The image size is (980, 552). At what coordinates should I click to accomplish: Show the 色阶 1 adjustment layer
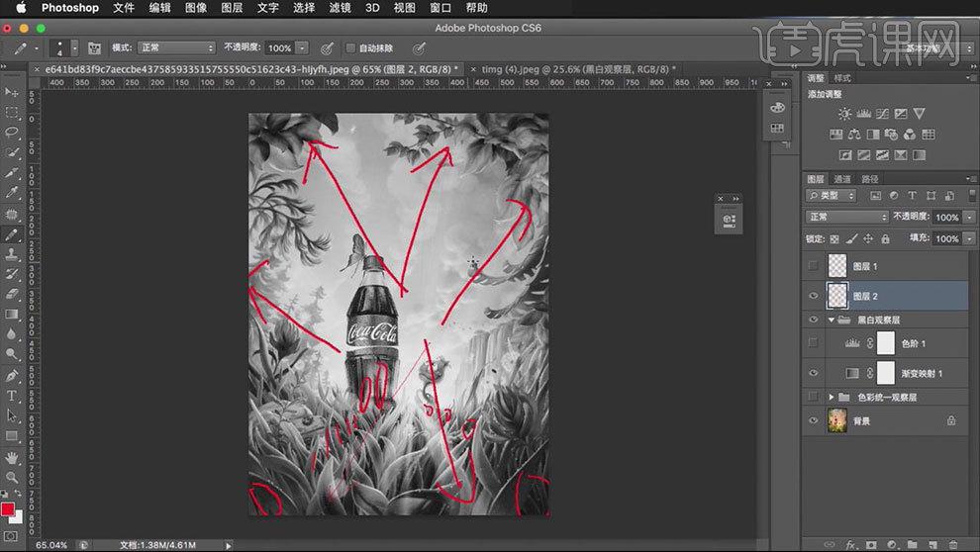coord(813,343)
